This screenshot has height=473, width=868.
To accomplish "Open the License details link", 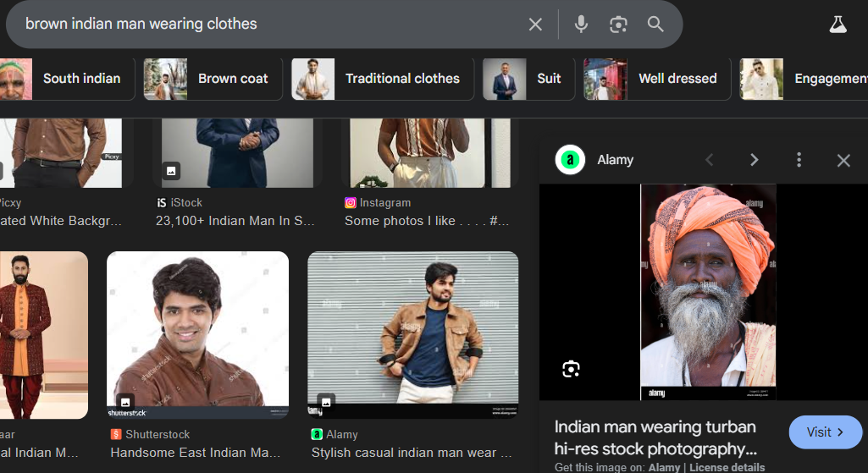I will [x=727, y=467].
